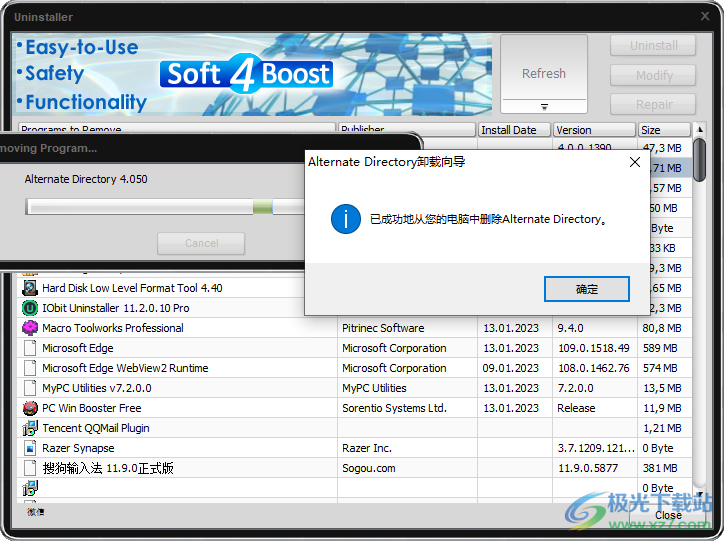Screen dimensions: 724x541
Task: Select the Macro Toolworks Professional row
Action: [x=354, y=328]
